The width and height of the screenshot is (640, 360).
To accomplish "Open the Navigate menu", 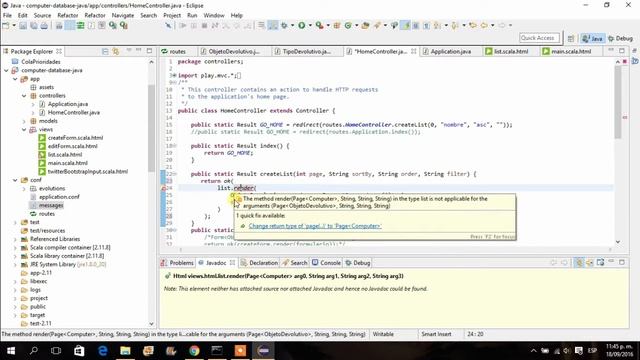I will (122, 16).
